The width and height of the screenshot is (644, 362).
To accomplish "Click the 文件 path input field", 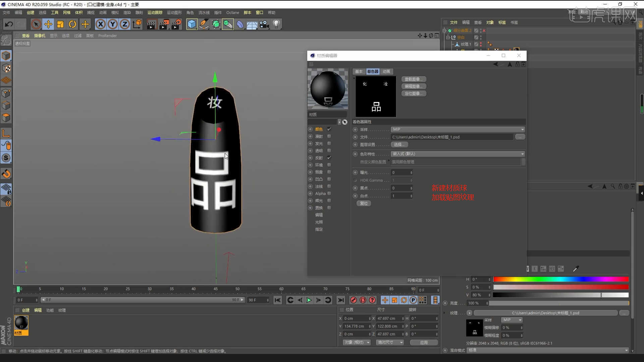I will (x=452, y=137).
